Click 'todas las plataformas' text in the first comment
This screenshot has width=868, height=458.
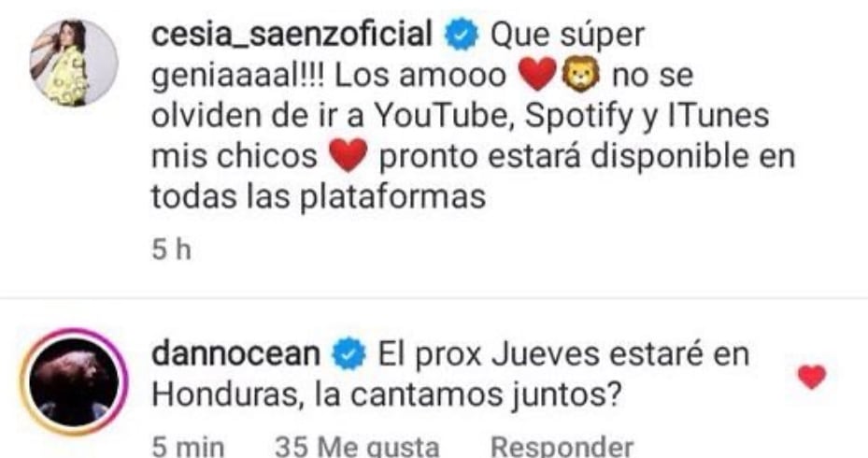[319, 196]
